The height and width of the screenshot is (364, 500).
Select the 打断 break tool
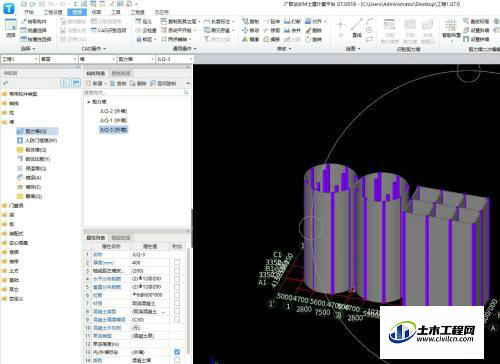(x=292, y=21)
